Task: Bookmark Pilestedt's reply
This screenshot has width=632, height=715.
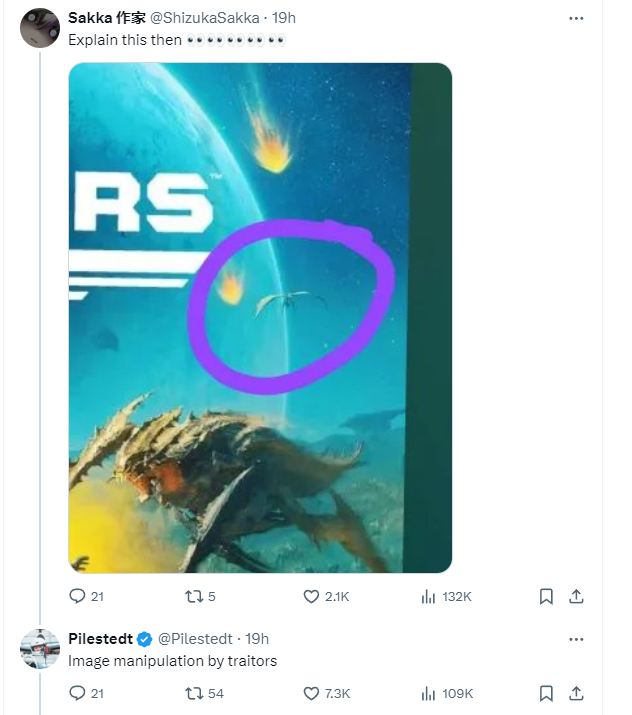Action: (546, 693)
